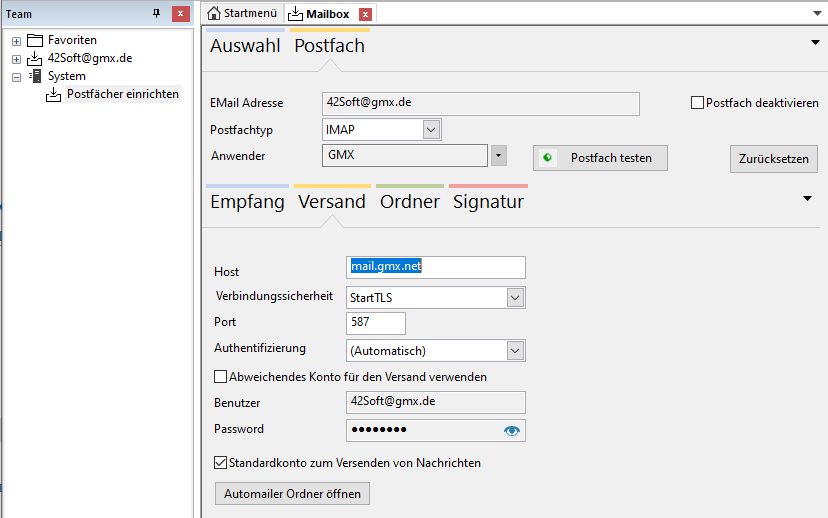
Task: Switch to the Signatur tab
Action: [x=488, y=201]
